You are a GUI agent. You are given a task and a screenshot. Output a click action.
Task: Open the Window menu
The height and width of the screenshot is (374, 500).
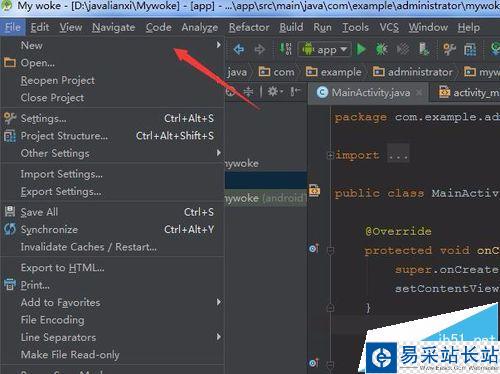[x=428, y=27]
